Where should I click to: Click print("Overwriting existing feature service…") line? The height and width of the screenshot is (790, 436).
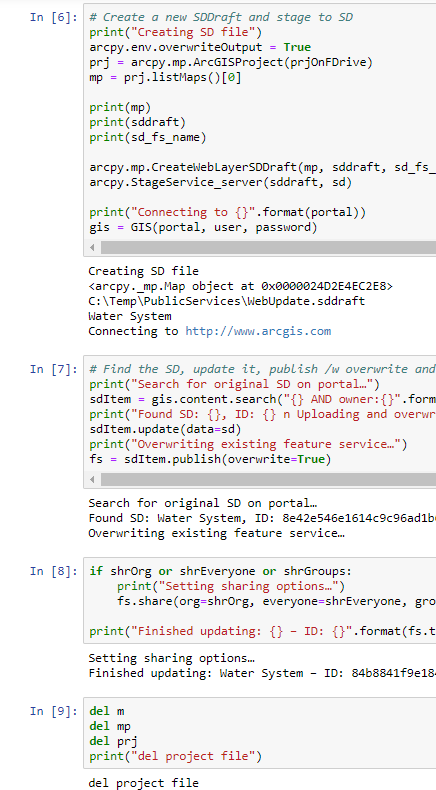click(248, 444)
